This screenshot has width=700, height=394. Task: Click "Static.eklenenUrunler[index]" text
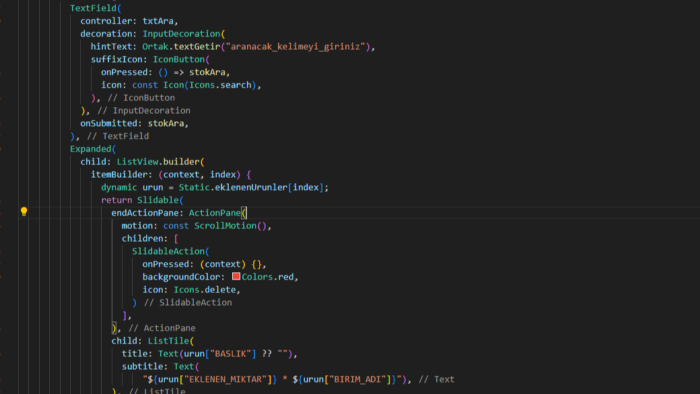(251, 187)
